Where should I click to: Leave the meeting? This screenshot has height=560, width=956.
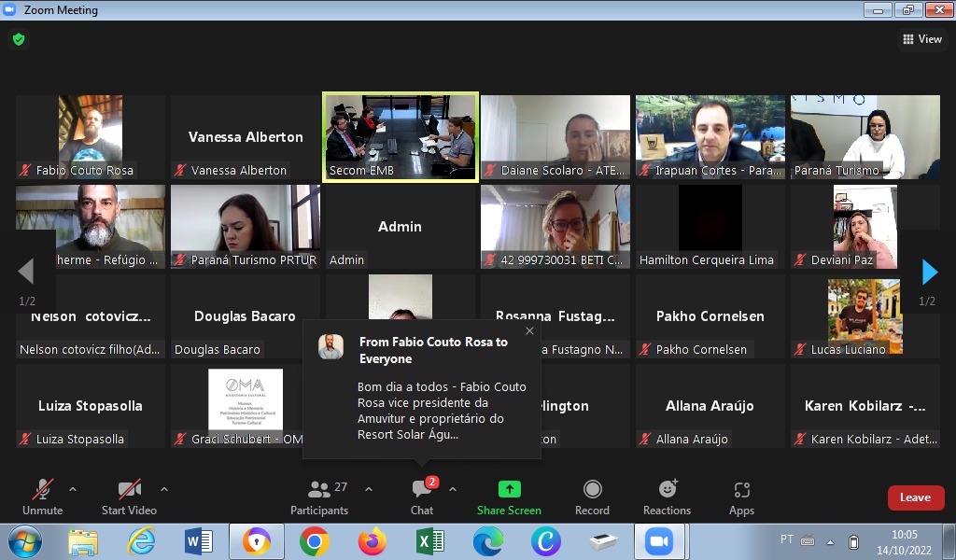pyautogui.click(x=916, y=497)
